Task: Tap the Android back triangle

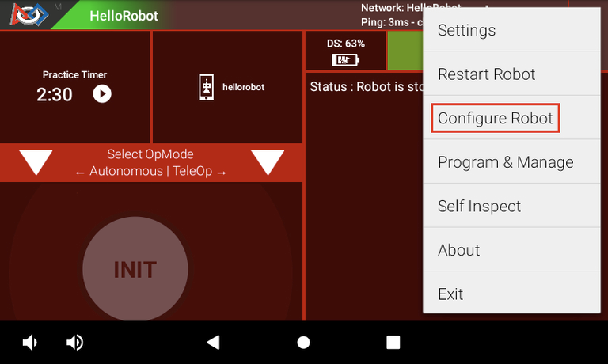Action: (213, 343)
